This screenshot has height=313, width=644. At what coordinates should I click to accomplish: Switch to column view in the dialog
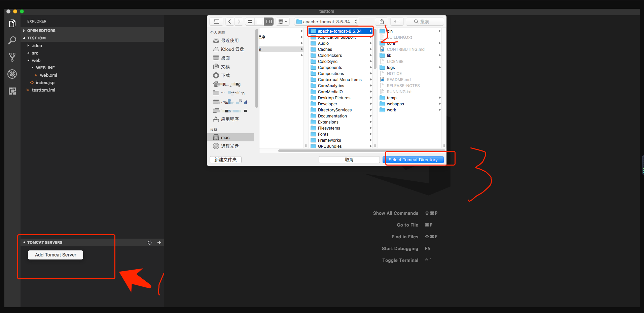(269, 21)
